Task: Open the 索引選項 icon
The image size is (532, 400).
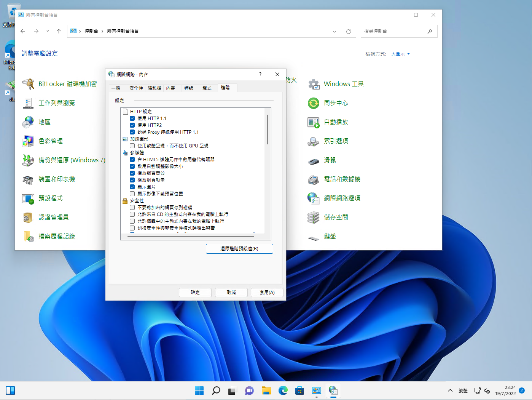Action: tap(314, 141)
